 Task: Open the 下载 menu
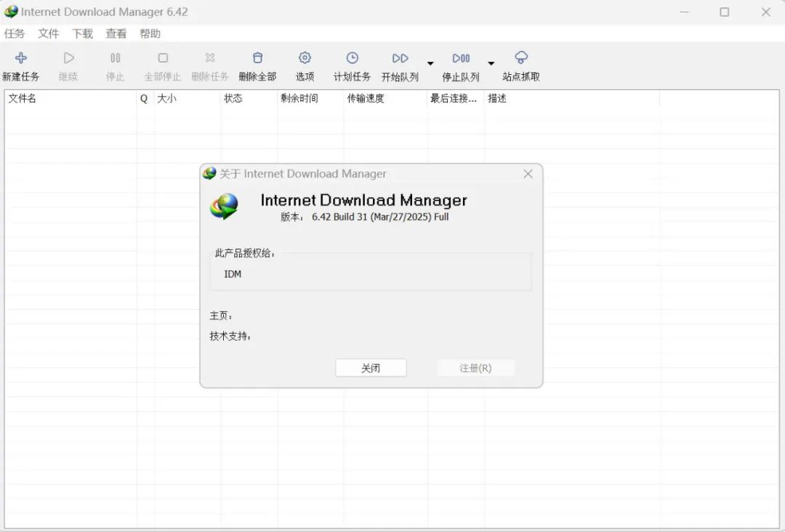coord(82,33)
